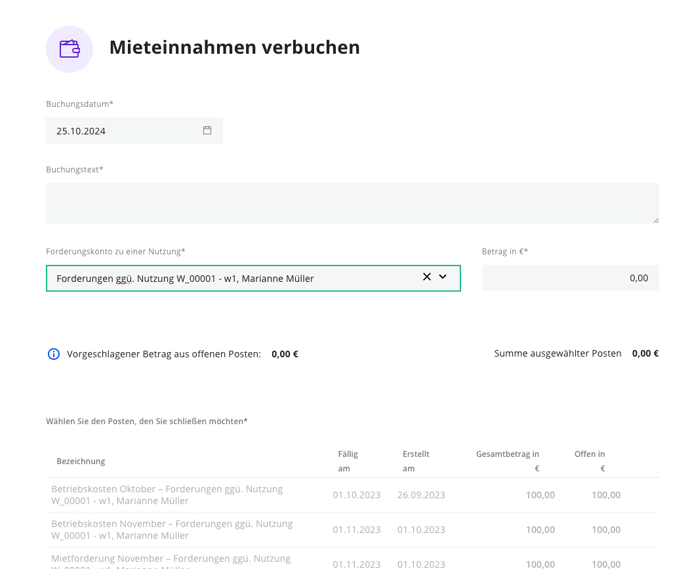This screenshot has width=688, height=569.
Task: Click the Betrag in € input field
Action: (x=570, y=278)
